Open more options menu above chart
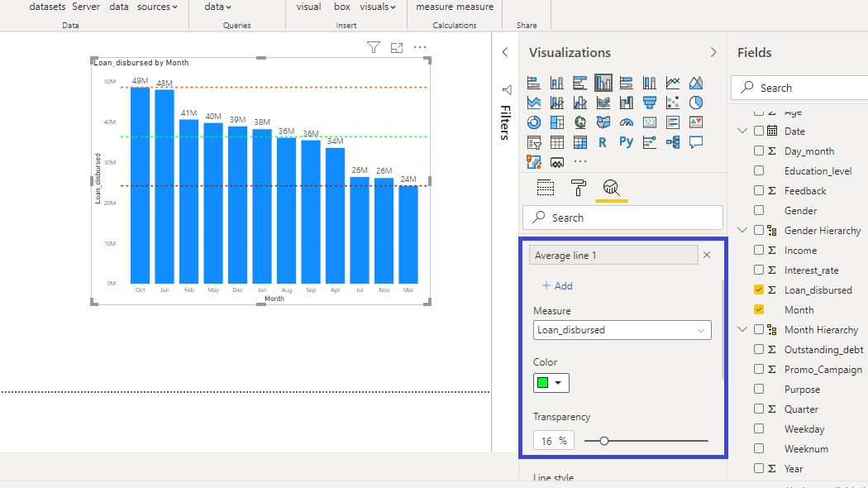868x488 pixels. (420, 48)
